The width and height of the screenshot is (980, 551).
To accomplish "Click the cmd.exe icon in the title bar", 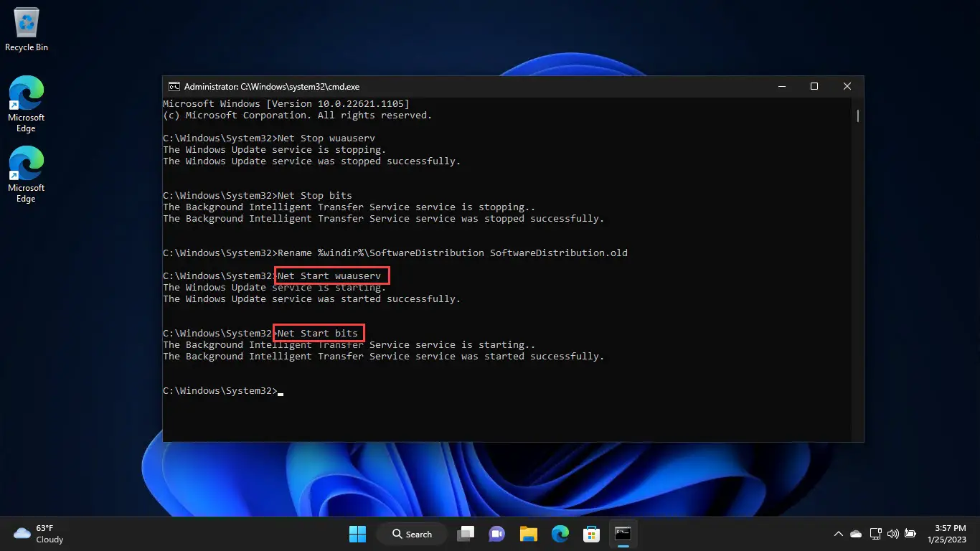I will coord(174,86).
